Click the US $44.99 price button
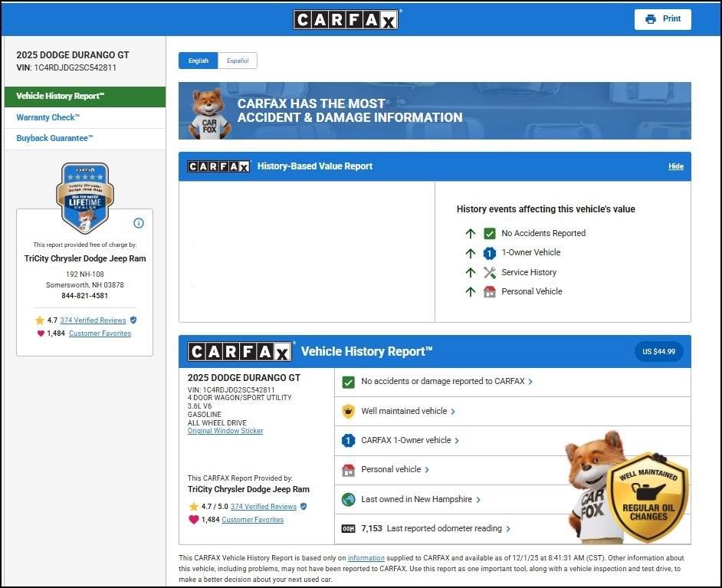The height and width of the screenshot is (588, 722). [658, 351]
